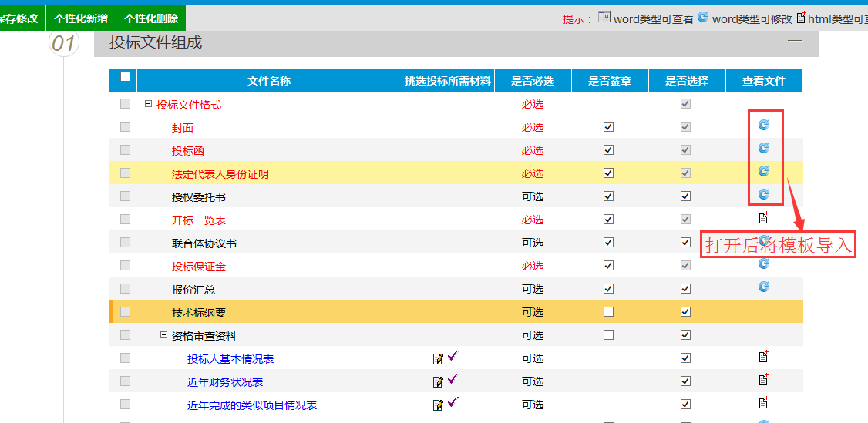Open html file icon for 开标一览表
The image size is (868, 423).
[764, 218]
